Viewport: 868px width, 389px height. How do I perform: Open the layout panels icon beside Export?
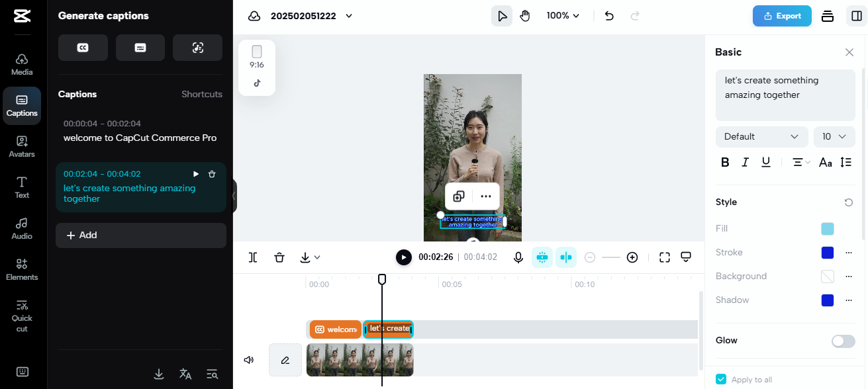827,16
